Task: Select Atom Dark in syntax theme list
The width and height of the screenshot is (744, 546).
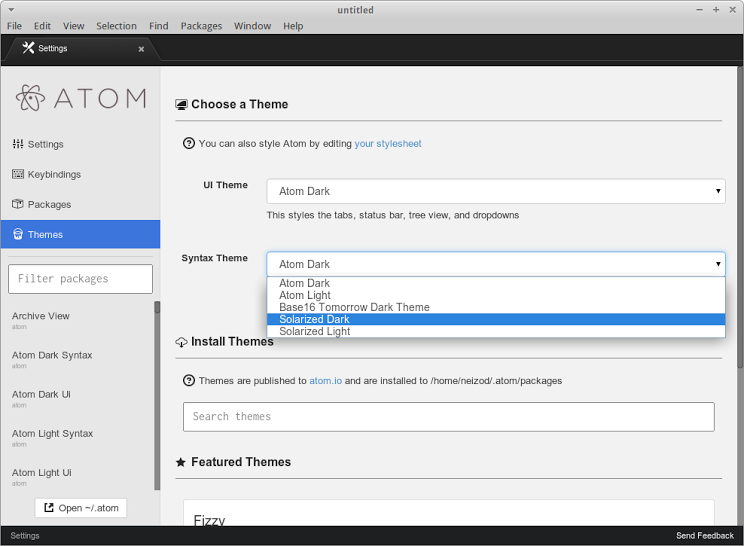Action: pyautogui.click(x=496, y=283)
